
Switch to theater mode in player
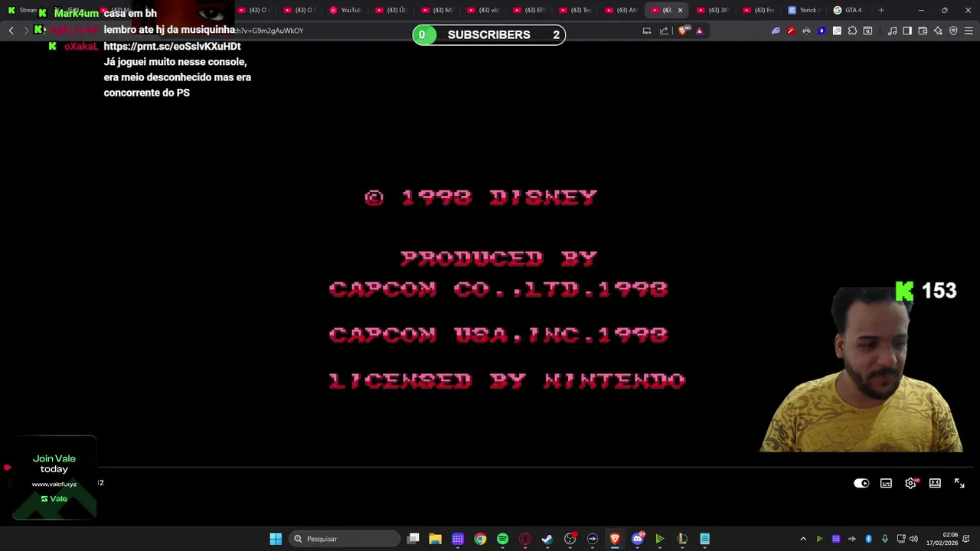coord(935,483)
